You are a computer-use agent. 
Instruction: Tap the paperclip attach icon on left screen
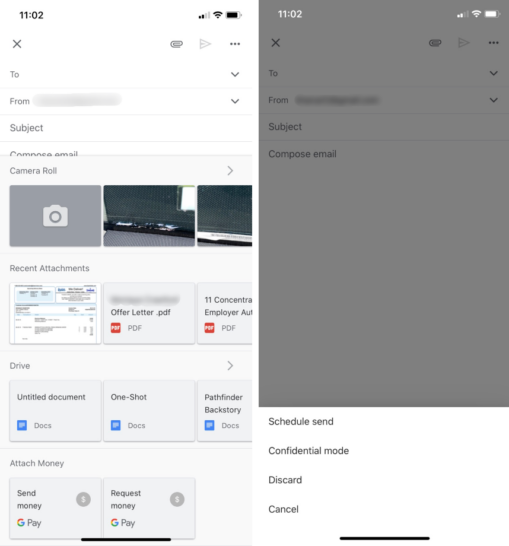[177, 44]
